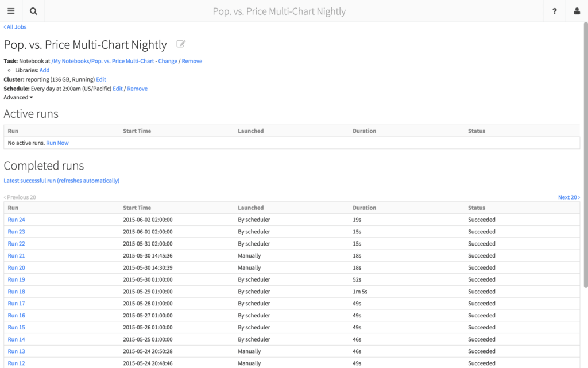Screen dimensions: 588x368
Task: Remove the job schedule
Action: click(137, 89)
